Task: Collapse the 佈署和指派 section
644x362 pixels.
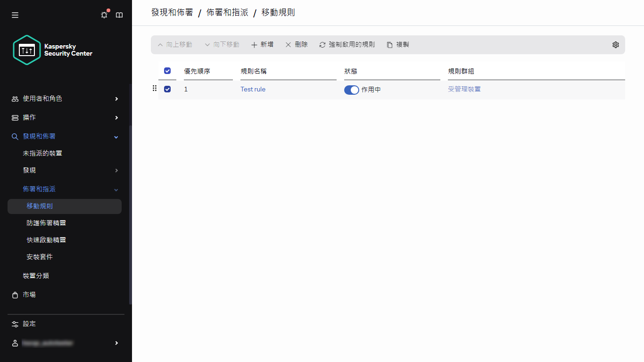Action: [x=116, y=189]
